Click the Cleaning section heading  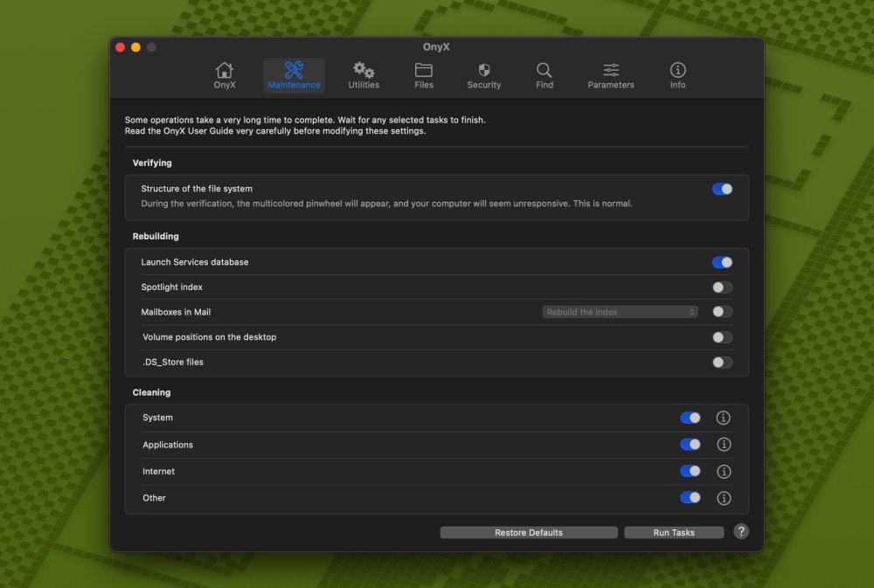[151, 392]
